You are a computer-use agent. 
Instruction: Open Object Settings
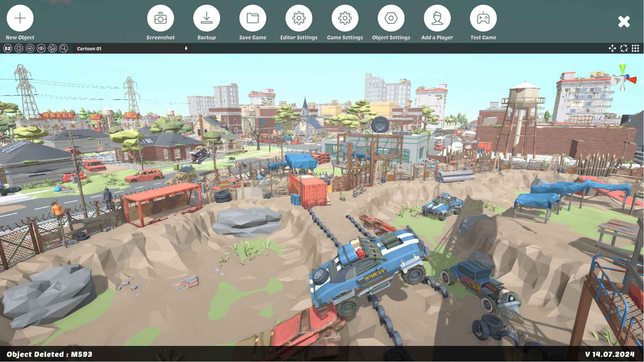coord(391,18)
